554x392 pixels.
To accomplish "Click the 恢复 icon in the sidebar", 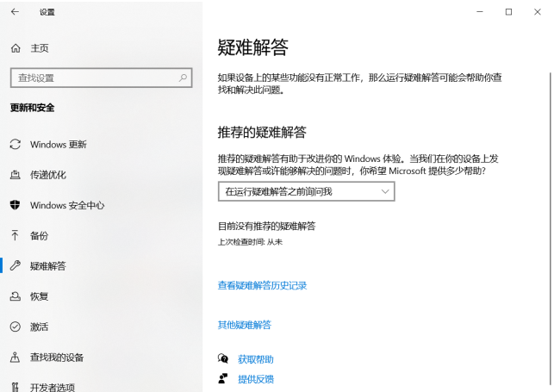I will 16,296.
